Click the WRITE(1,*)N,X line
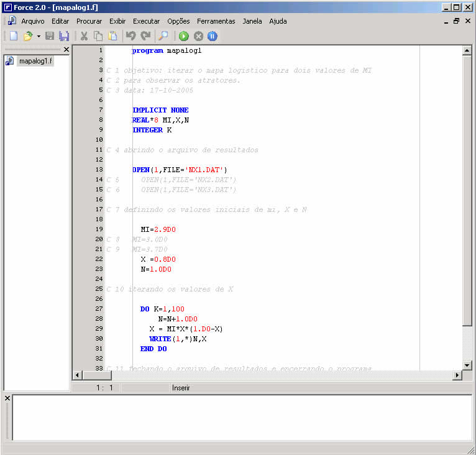The height and width of the screenshot is (455, 476). [178, 339]
